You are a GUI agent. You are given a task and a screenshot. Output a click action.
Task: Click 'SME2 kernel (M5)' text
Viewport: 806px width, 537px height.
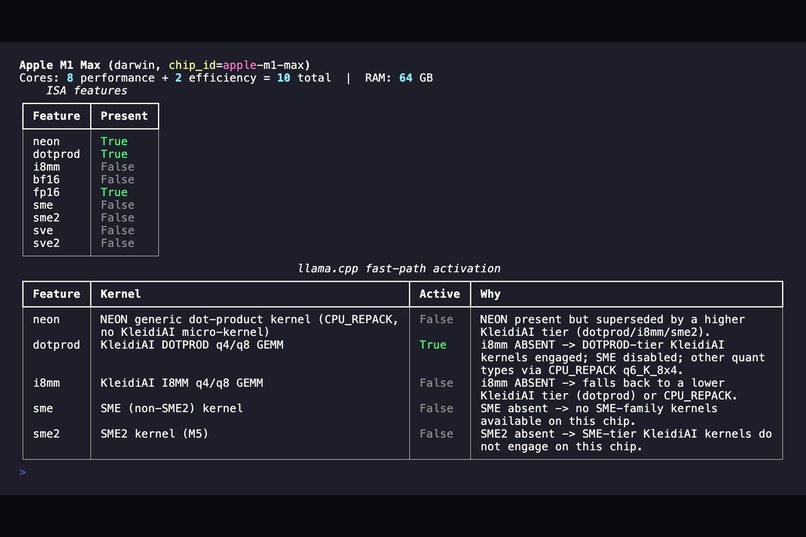[x=154, y=434]
